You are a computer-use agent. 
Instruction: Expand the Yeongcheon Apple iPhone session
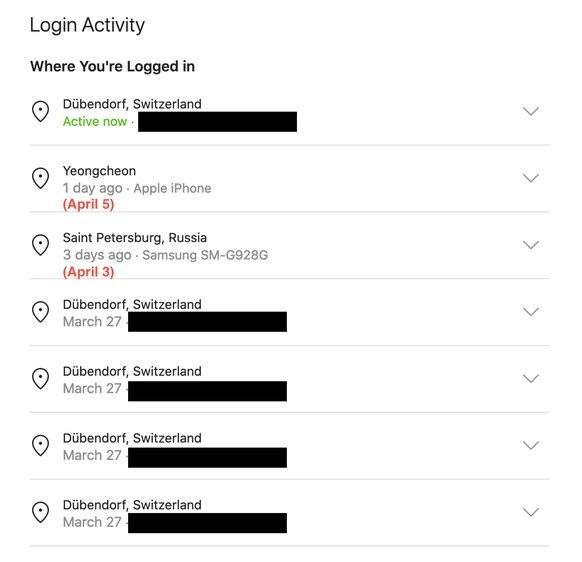point(531,178)
